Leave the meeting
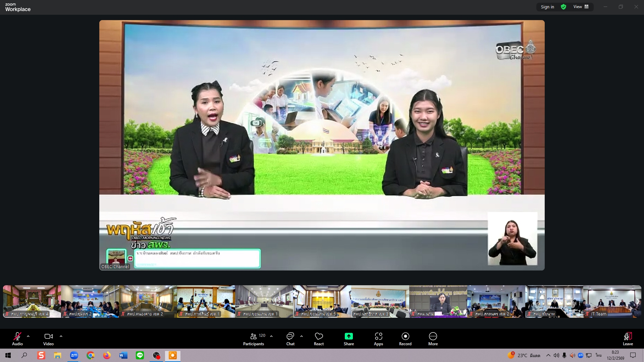Screen dimensions: 644x362 tap(628, 339)
